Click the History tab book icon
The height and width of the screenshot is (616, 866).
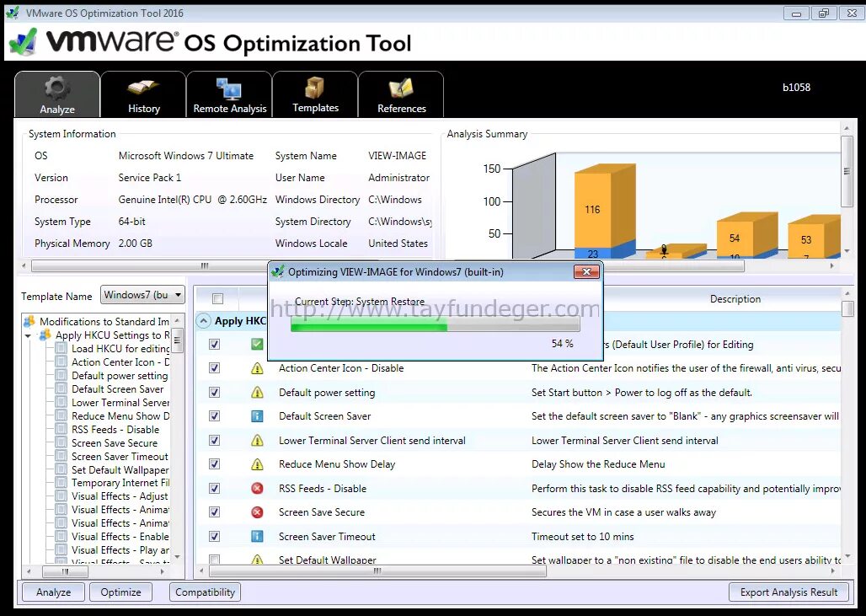click(x=143, y=88)
